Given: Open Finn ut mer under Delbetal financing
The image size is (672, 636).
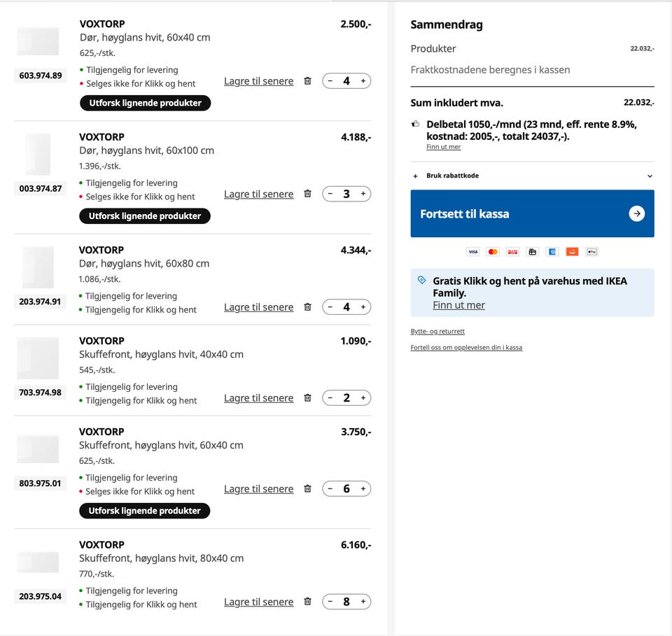Looking at the screenshot, I should pos(443,147).
